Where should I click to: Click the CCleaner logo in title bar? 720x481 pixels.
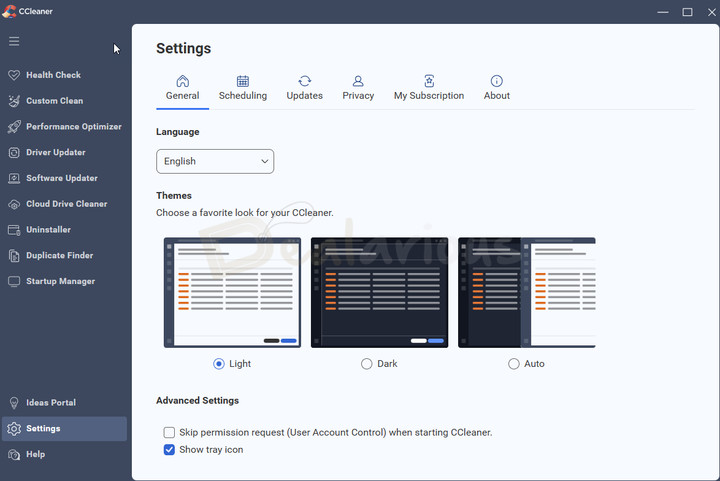tap(9, 11)
